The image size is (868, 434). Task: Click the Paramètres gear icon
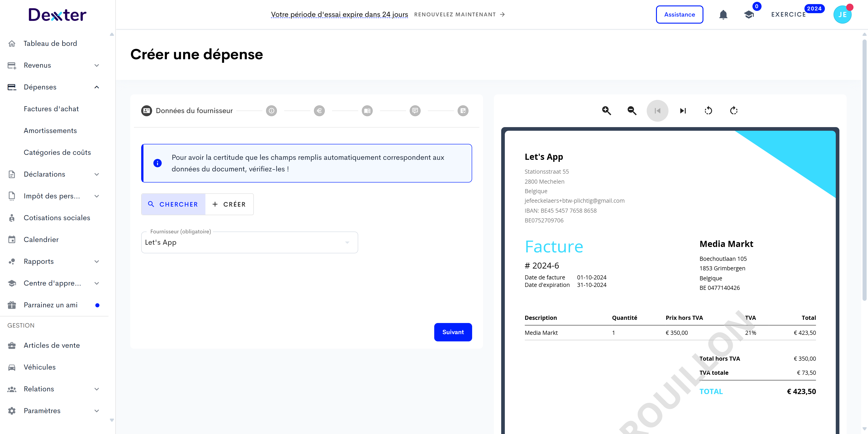(x=12, y=411)
